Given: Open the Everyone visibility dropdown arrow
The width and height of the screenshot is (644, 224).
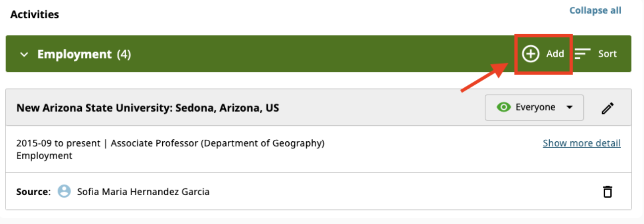Looking at the screenshot, I should (570, 108).
